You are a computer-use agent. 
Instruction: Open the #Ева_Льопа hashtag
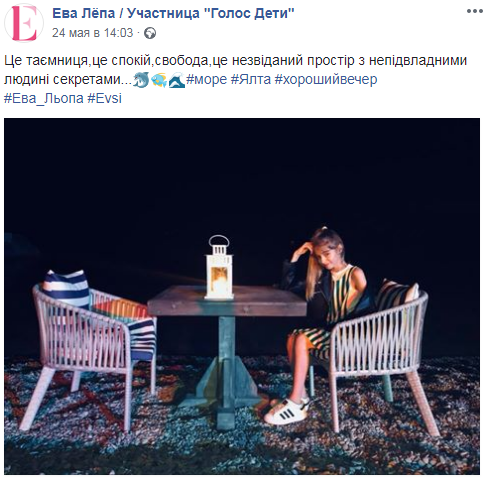coord(44,98)
